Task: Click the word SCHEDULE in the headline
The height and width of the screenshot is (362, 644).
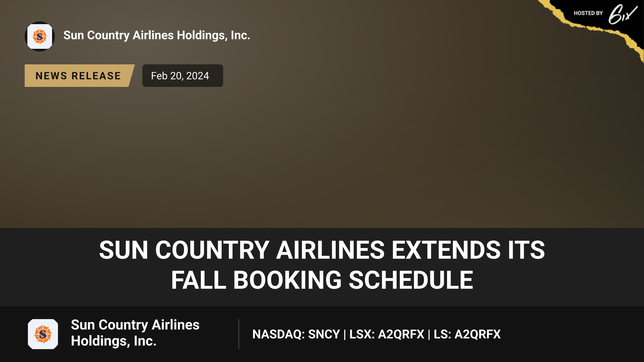Action: pyautogui.click(x=411, y=280)
